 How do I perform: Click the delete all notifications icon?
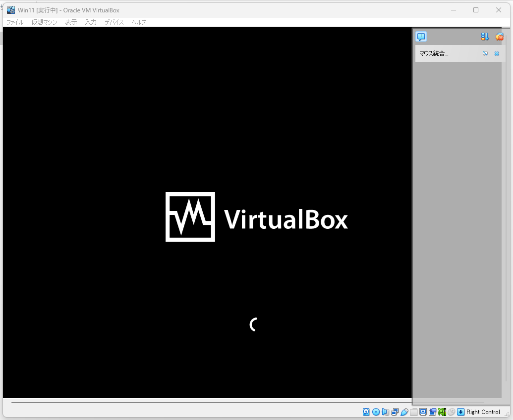499,37
